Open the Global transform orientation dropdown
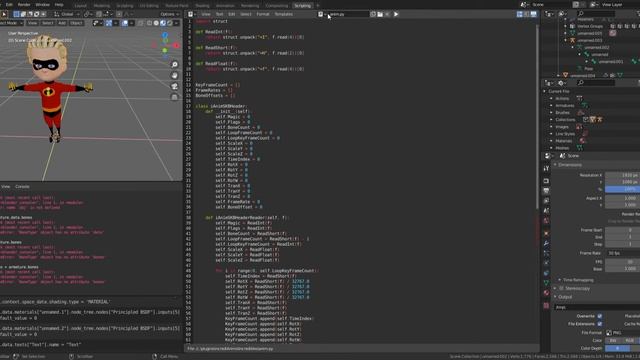640x360 pixels. (67, 14)
